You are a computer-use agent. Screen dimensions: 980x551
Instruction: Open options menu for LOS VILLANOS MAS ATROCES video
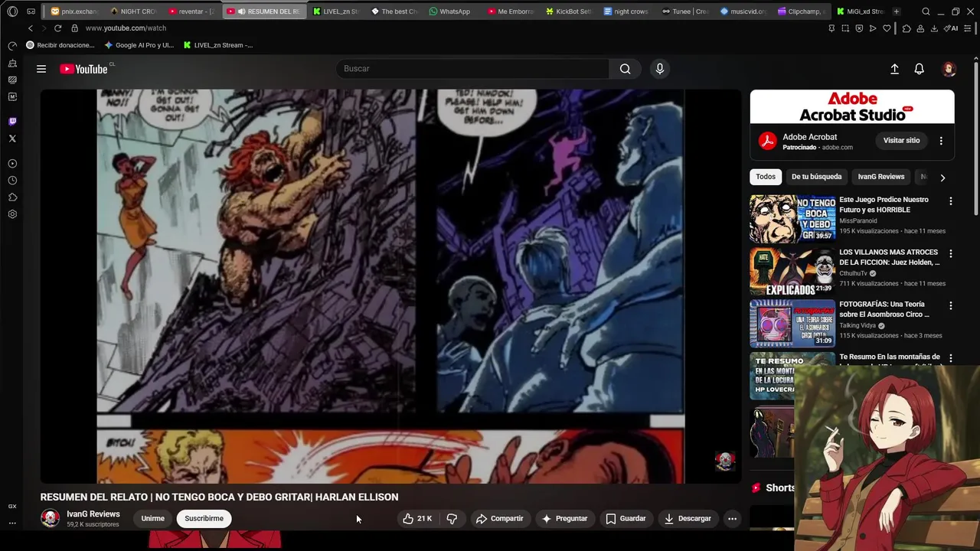click(x=951, y=253)
